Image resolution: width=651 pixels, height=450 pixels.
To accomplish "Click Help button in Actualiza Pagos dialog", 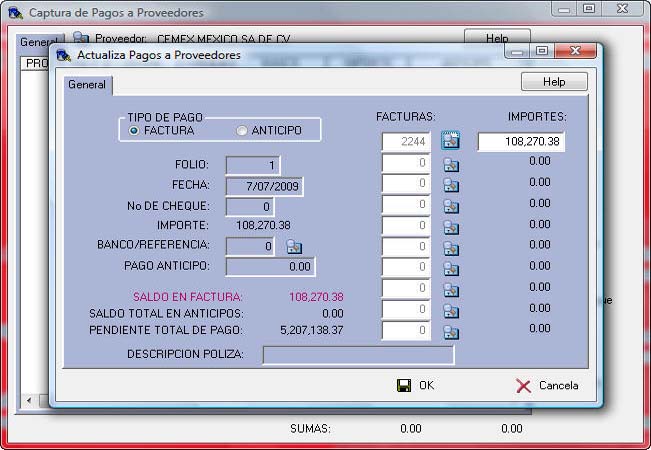I will [x=554, y=82].
